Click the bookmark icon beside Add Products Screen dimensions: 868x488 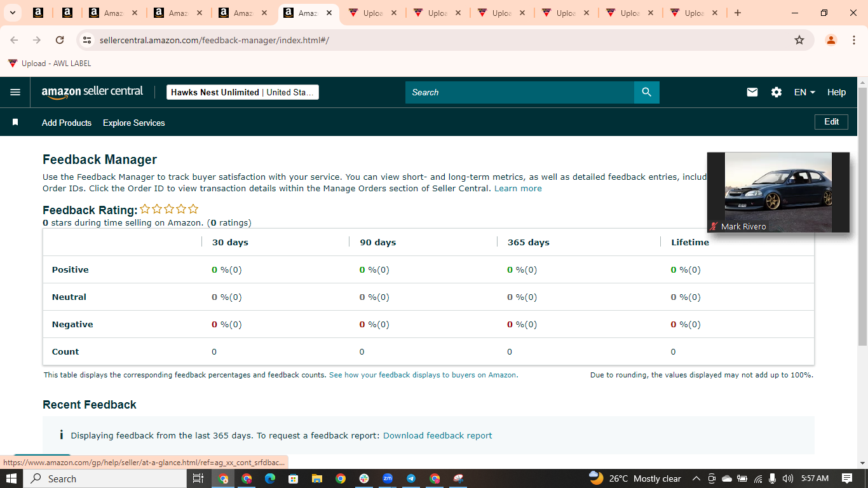(x=15, y=122)
